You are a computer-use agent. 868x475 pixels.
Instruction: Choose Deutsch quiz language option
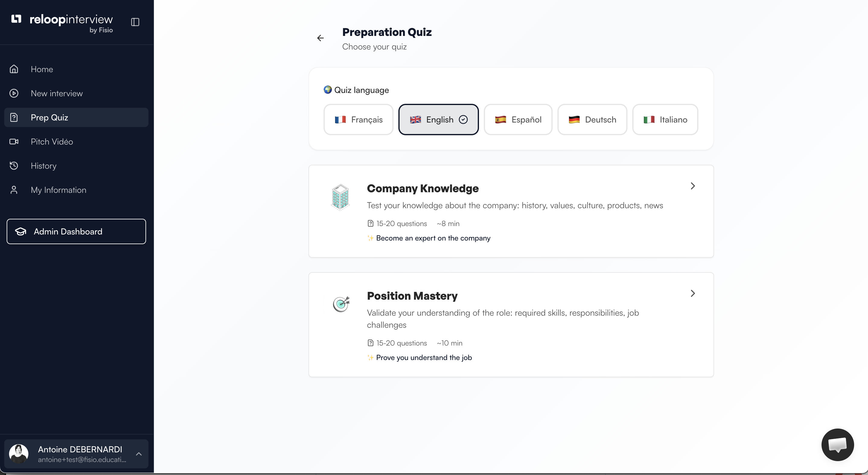click(592, 120)
